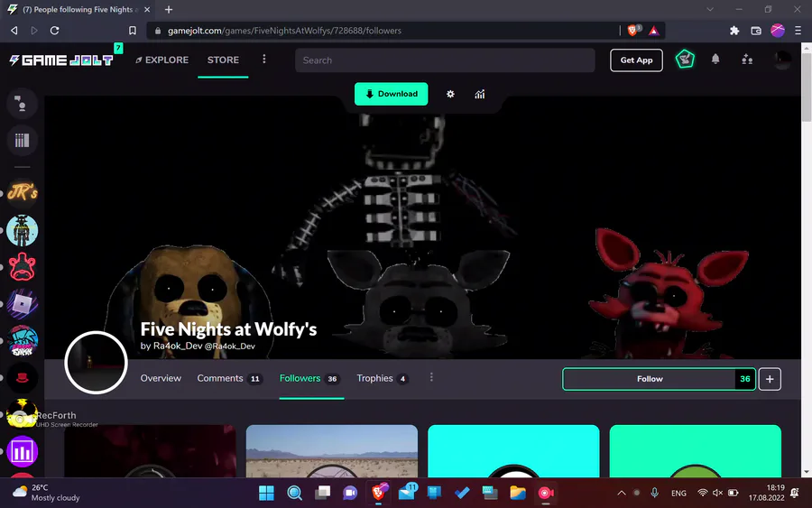Open Windows Start menu
This screenshot has width=812, height=508.
tap(266, 493)
